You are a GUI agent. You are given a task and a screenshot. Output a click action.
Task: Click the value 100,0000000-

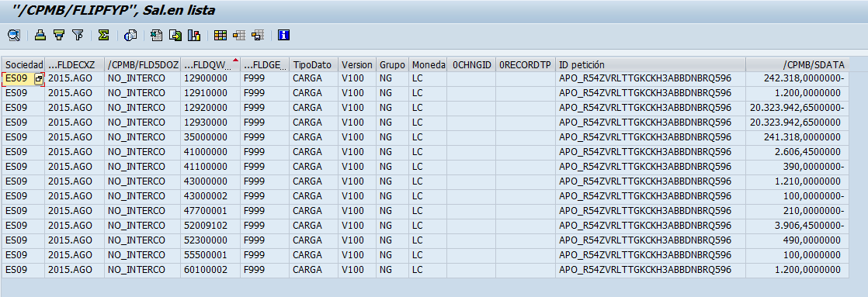(813, 196)
